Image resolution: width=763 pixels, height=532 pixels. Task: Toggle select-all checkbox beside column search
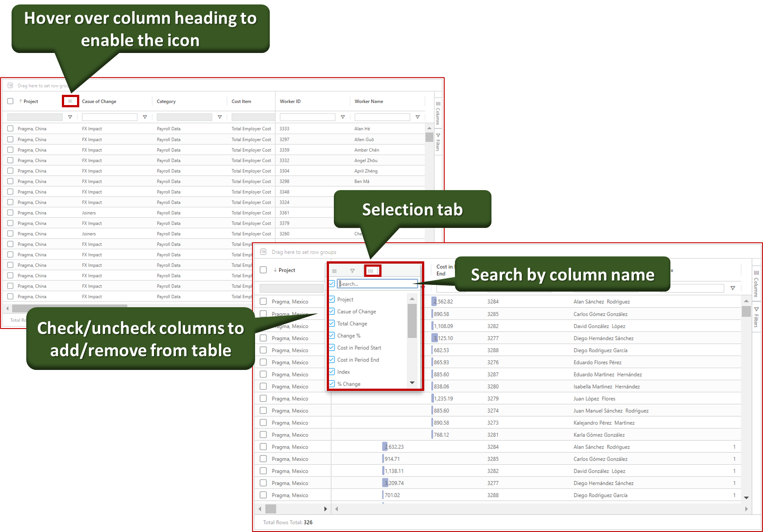point(332,284)
